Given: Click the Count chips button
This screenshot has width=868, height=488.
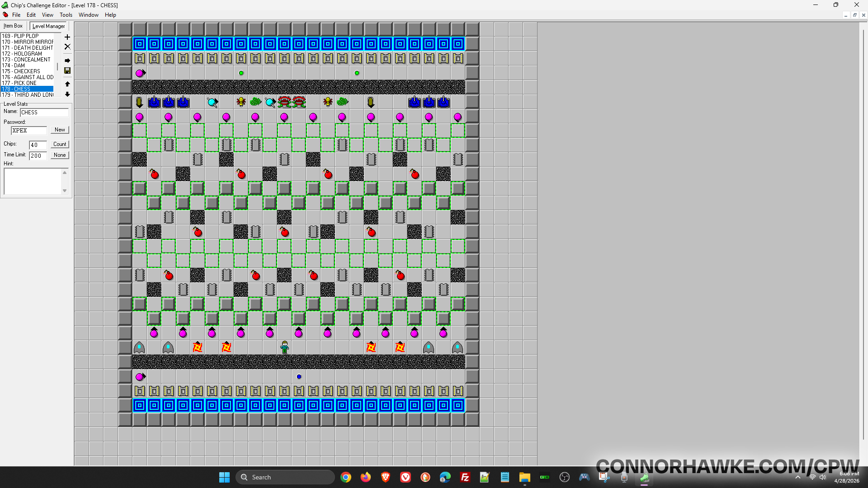Looking at the screenshot, I should coord(60,144).
